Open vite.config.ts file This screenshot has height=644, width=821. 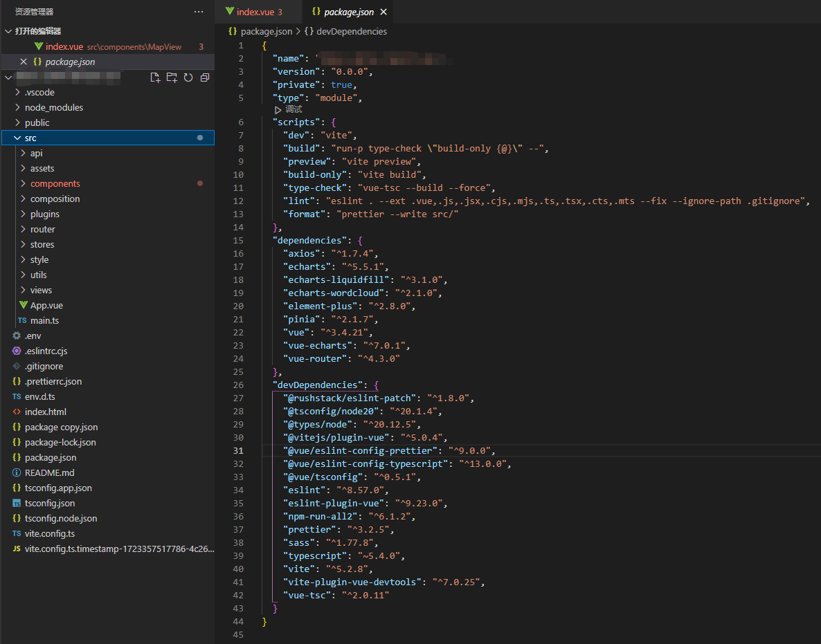(x=49, y=533)
